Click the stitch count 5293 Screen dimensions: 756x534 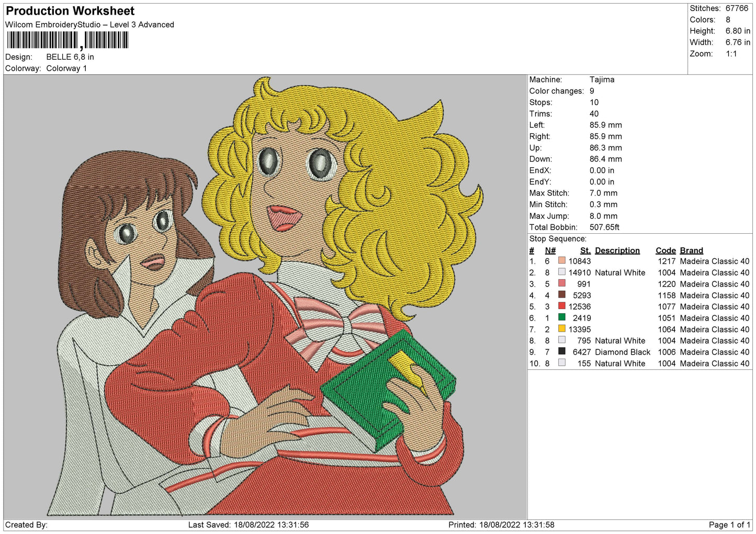point(582,296)
